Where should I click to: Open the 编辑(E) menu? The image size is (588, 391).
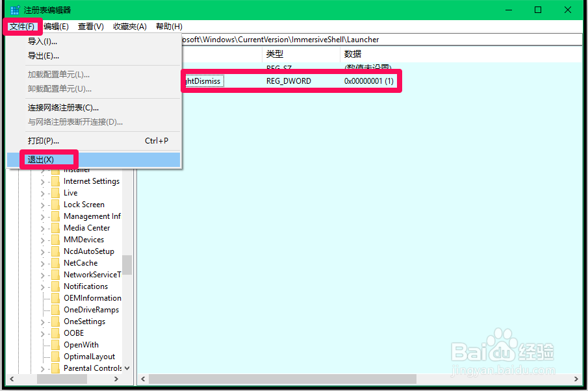click(x=56, y=27)
